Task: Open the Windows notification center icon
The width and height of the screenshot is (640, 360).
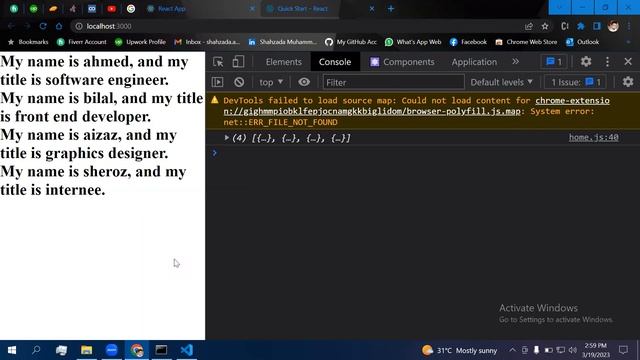Action: pyautogui.click(x=623, y=350)
